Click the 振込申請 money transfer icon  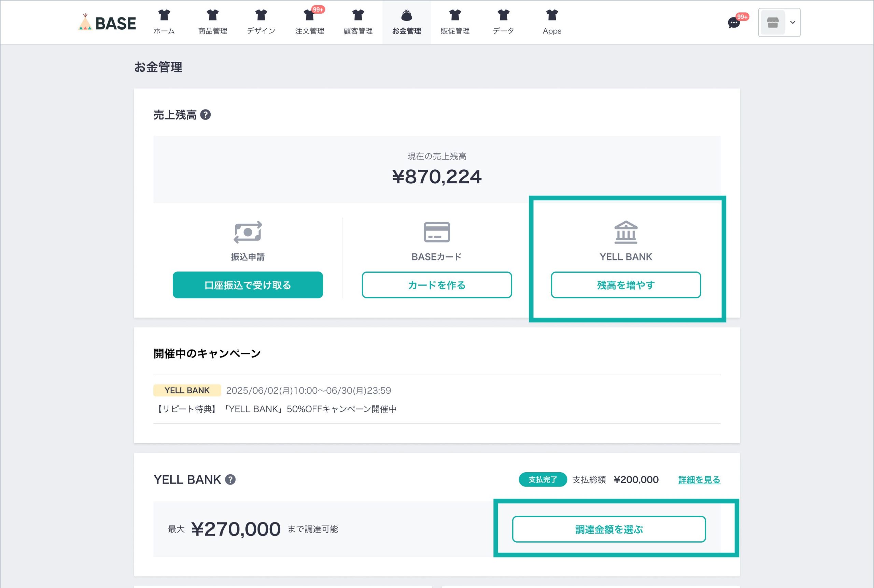(248, 232)
